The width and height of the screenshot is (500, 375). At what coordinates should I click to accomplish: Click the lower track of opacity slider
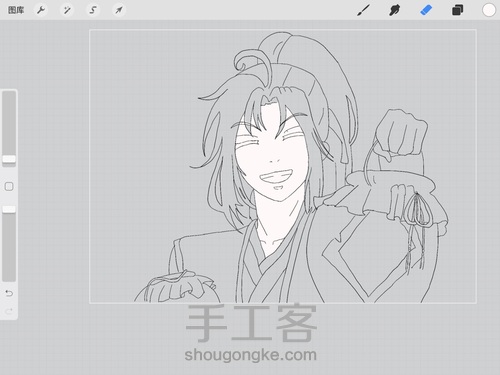pos(9,247)
